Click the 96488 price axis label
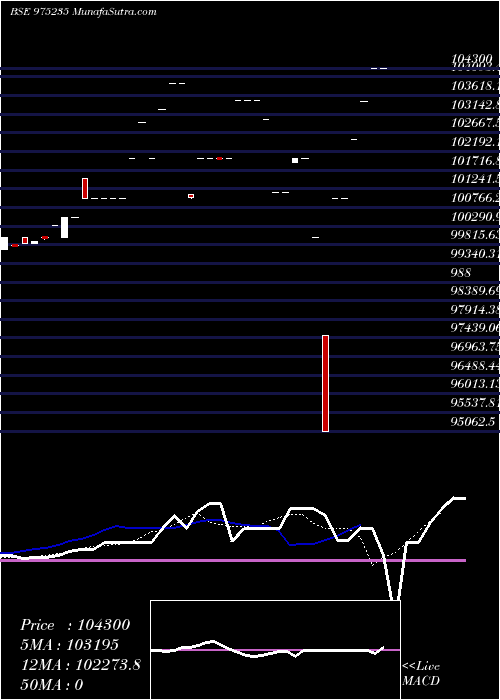This screenshot has width=500, height=700. point(475,366)
